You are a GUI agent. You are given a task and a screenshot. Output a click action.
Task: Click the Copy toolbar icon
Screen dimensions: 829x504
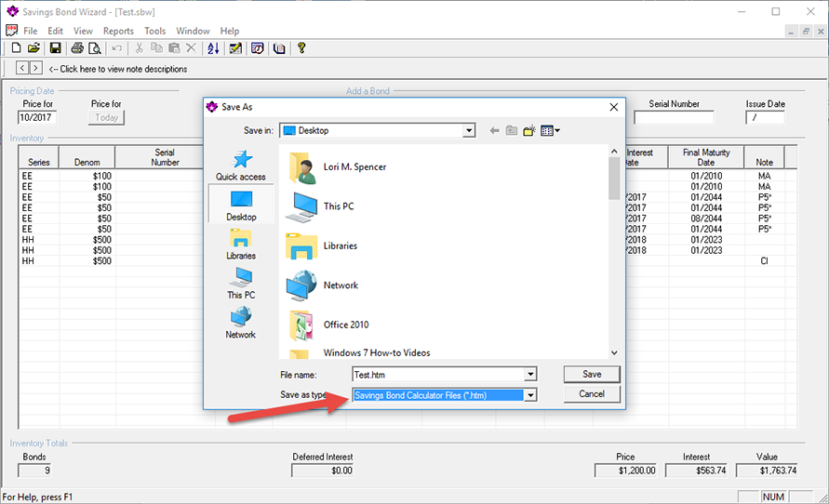(x=156, y=48)
